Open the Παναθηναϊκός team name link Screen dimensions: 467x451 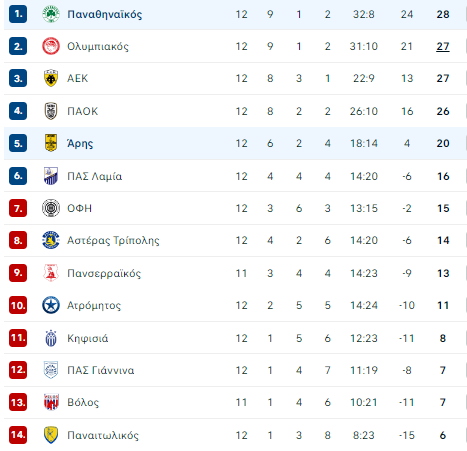[x=105, y=14]
